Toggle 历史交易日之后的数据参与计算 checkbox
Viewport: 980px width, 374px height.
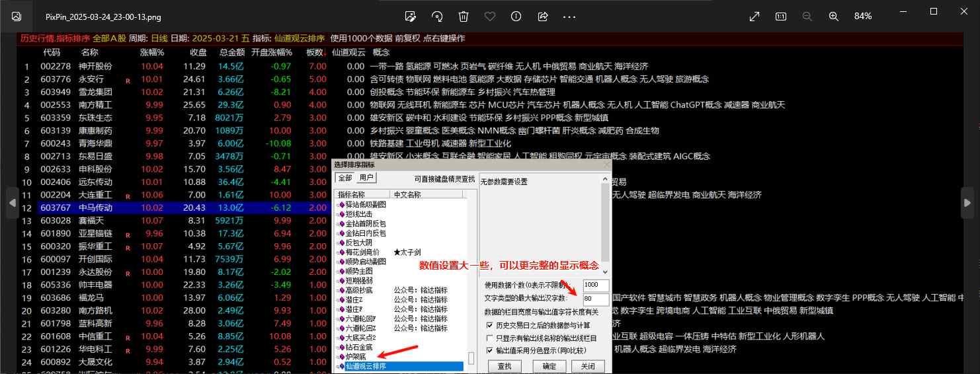489,325
